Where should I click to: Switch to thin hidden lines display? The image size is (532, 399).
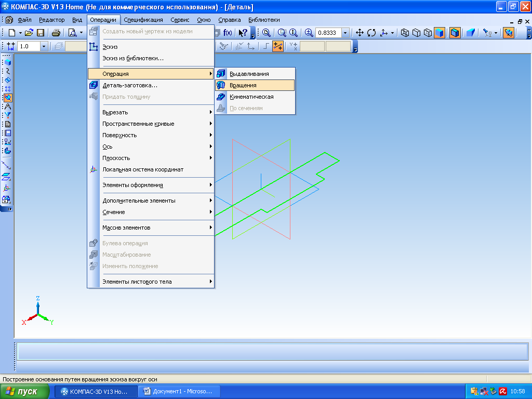[428, 33]
